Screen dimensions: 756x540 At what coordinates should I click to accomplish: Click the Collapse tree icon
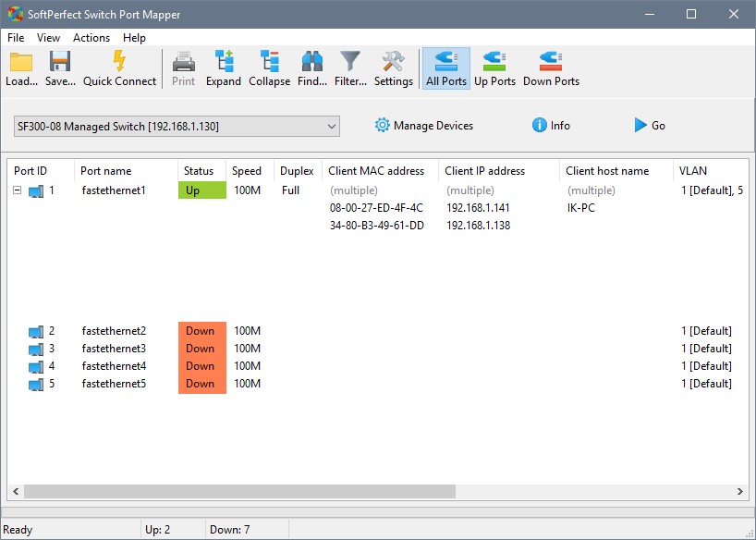270,61
